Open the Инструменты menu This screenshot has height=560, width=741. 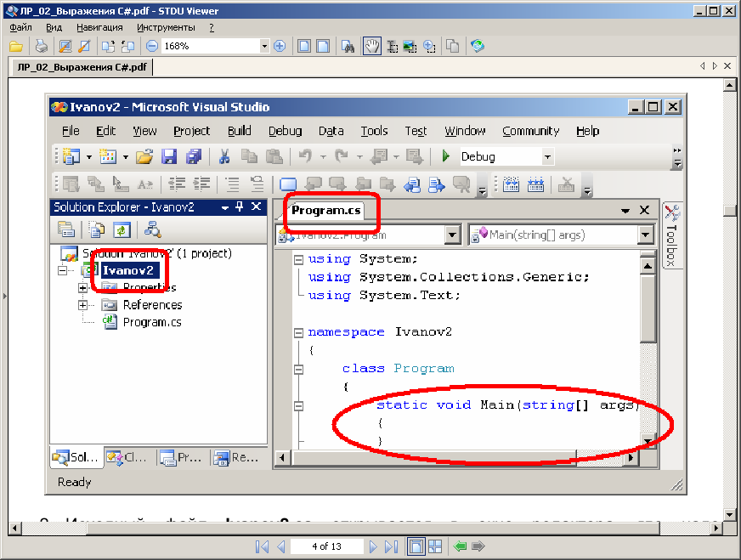(166, 27)
